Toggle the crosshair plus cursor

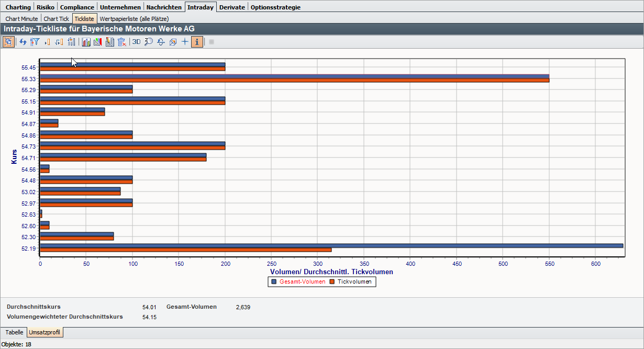tap(185, 42)
